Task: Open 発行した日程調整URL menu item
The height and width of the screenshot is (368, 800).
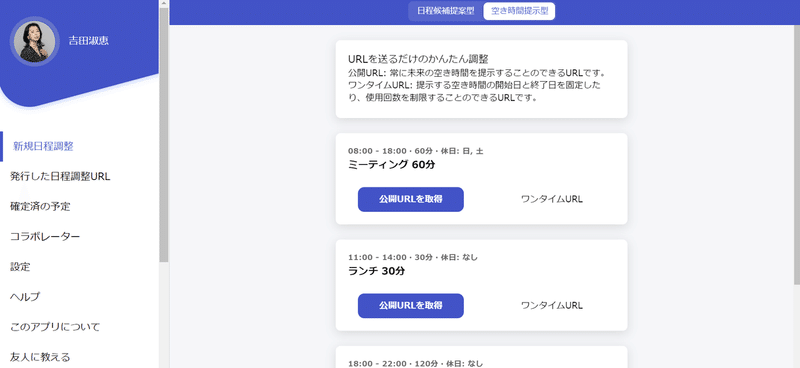Action: (x=60, y=177)
